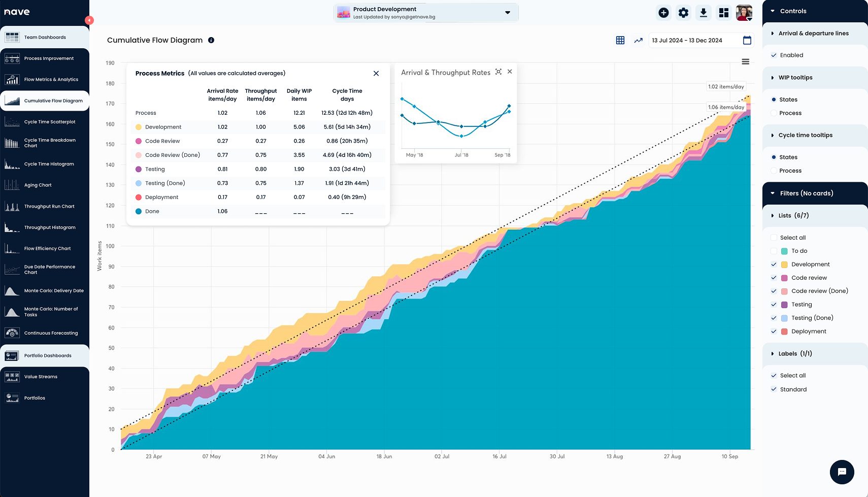Switch to Portfolio Dashboards

[x=47, y=355]
